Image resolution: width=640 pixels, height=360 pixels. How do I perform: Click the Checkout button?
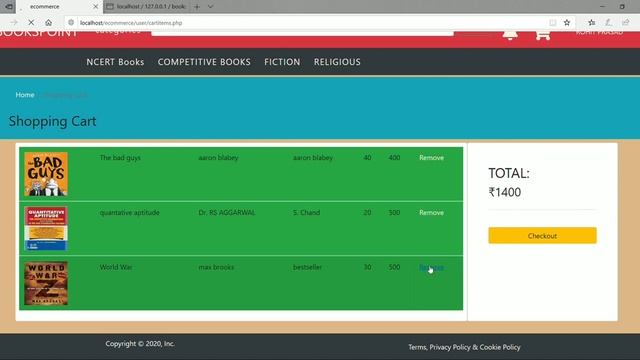[542, 236]
